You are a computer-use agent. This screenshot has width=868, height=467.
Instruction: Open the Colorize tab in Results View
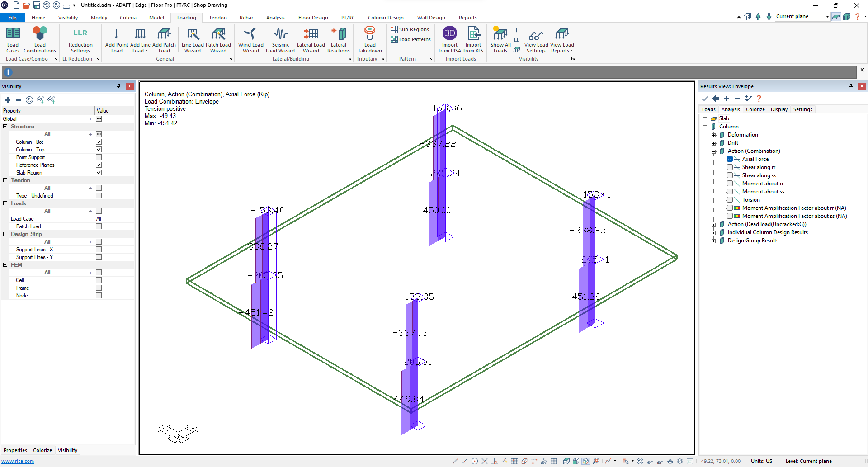(x=755, y=109)
